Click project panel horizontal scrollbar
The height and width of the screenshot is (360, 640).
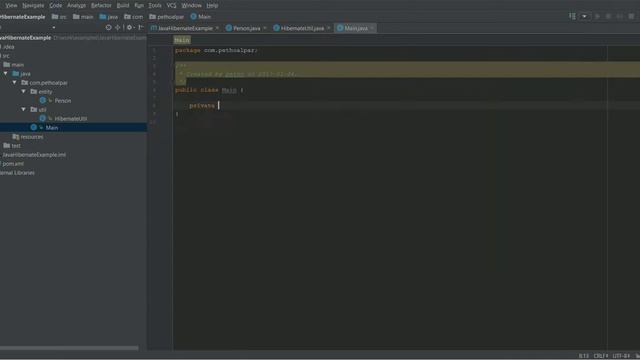(x=69, y=348)
